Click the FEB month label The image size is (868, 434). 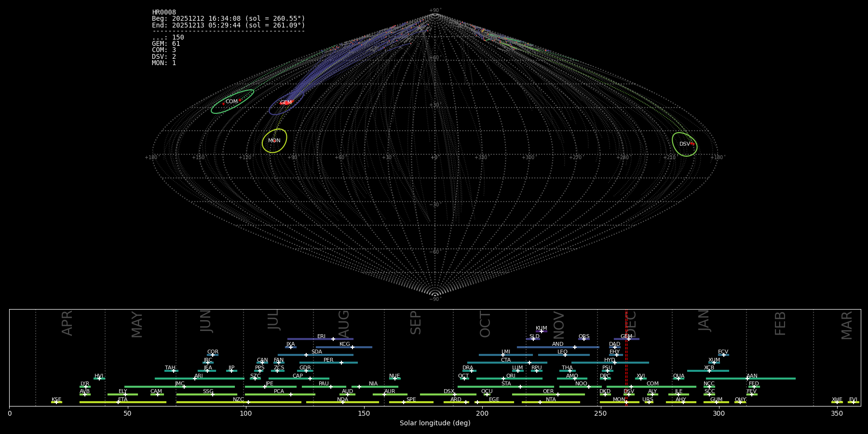(780, 324)
